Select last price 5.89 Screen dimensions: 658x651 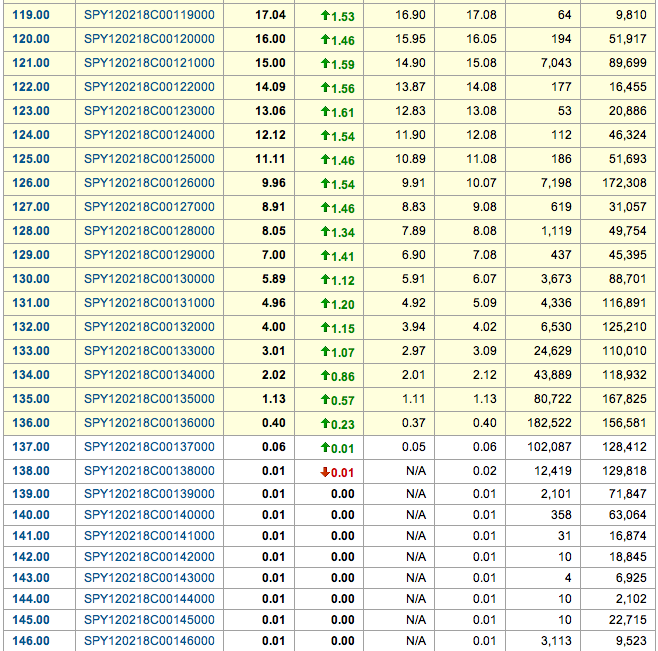(x=274, y=279)
